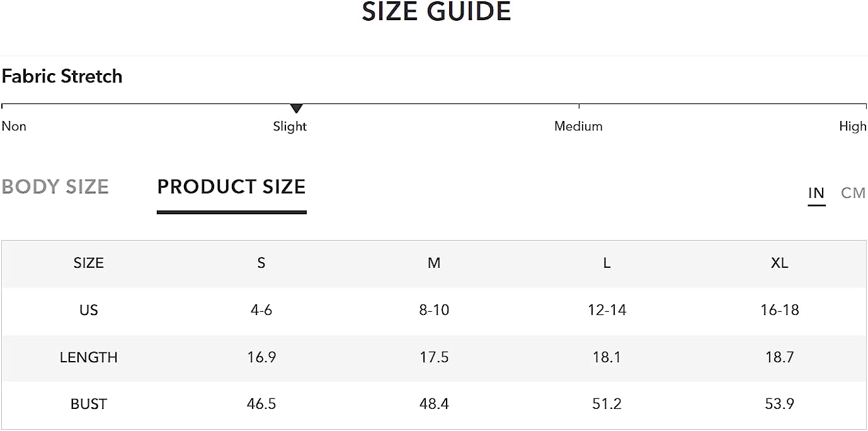Click the Fabric Stretch triangle marker

tap(297, 108)
